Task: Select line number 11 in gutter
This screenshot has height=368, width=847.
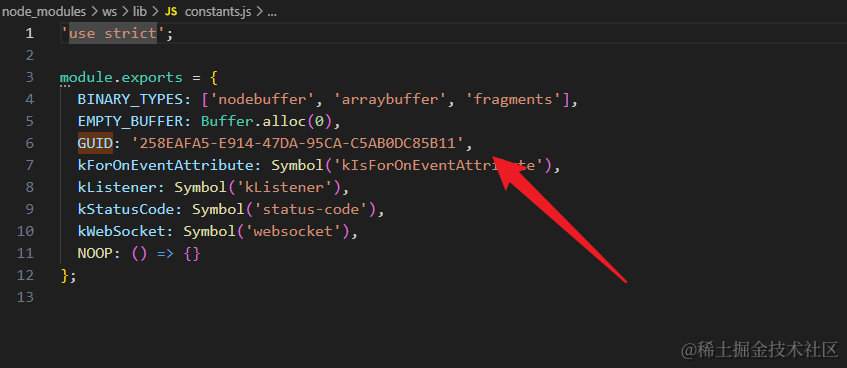Action: click(x=25, y=253)
